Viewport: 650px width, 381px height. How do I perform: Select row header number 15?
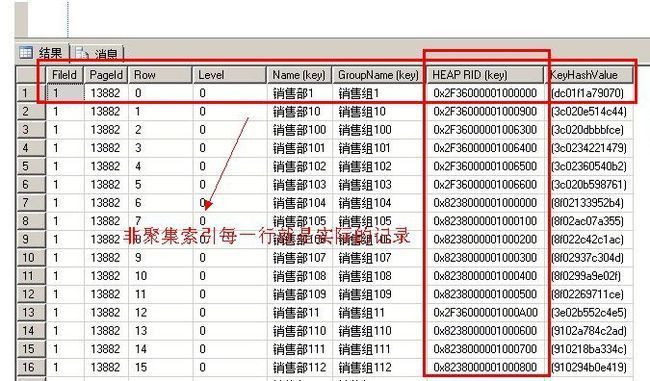pyautogui.click(x=31, y=349)
